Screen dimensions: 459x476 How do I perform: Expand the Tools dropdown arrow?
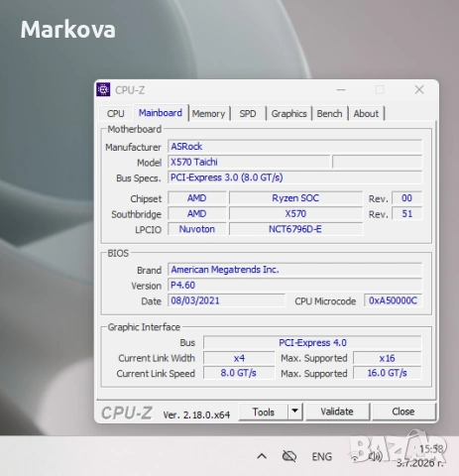pos(295,412)
